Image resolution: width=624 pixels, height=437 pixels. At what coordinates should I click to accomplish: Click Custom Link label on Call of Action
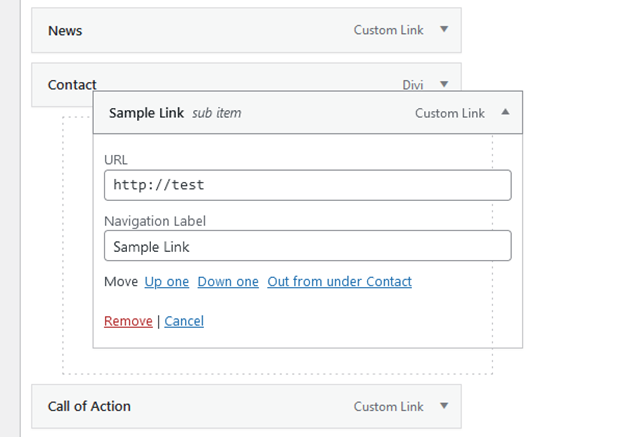pos(388,406)
